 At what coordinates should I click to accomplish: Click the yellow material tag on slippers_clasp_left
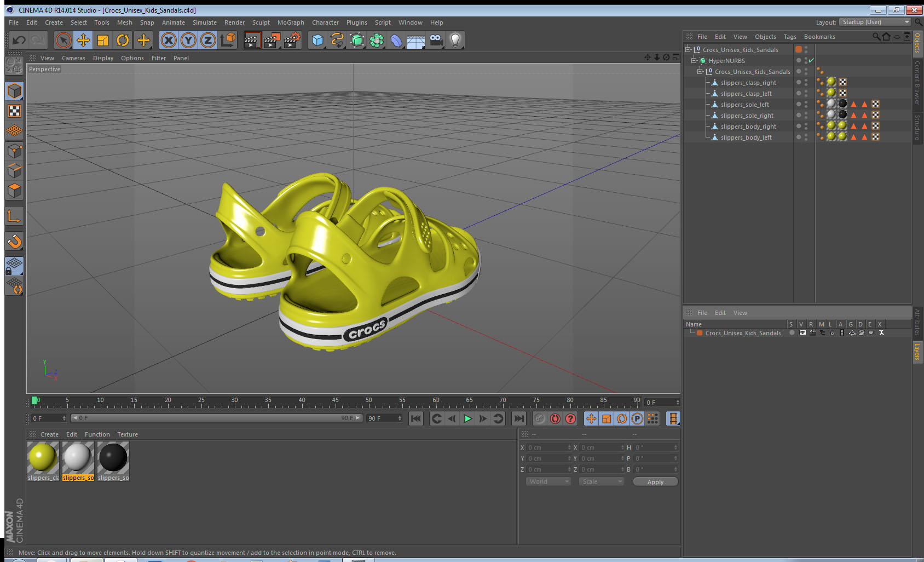tap(831, 93)
